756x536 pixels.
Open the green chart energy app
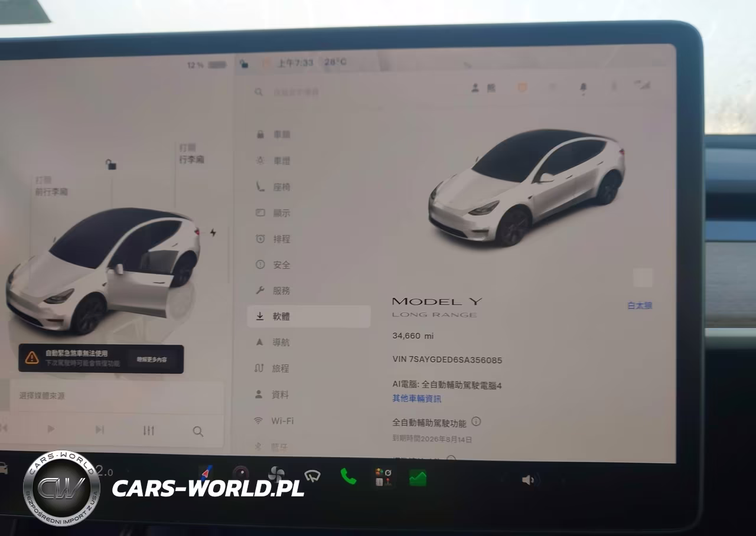(418, 478)
